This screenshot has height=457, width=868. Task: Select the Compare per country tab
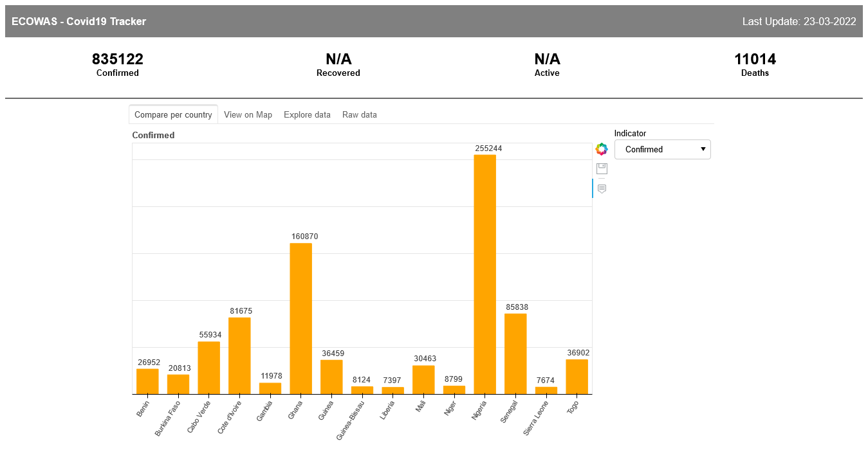tap(173, 114)
